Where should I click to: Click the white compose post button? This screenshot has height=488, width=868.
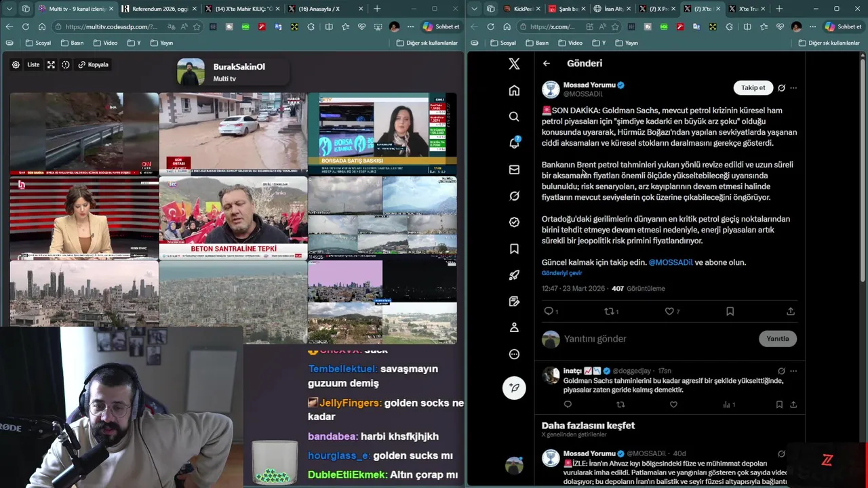514,388
